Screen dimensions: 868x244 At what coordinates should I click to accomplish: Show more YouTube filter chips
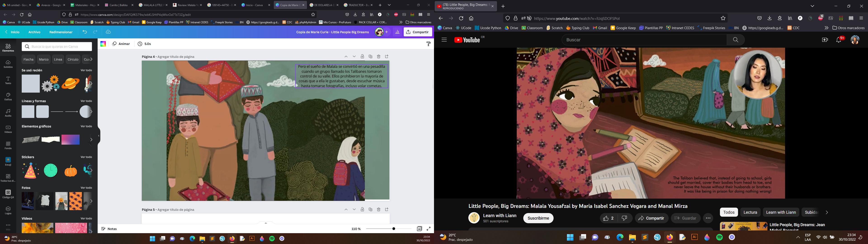[x=826, y=212]
